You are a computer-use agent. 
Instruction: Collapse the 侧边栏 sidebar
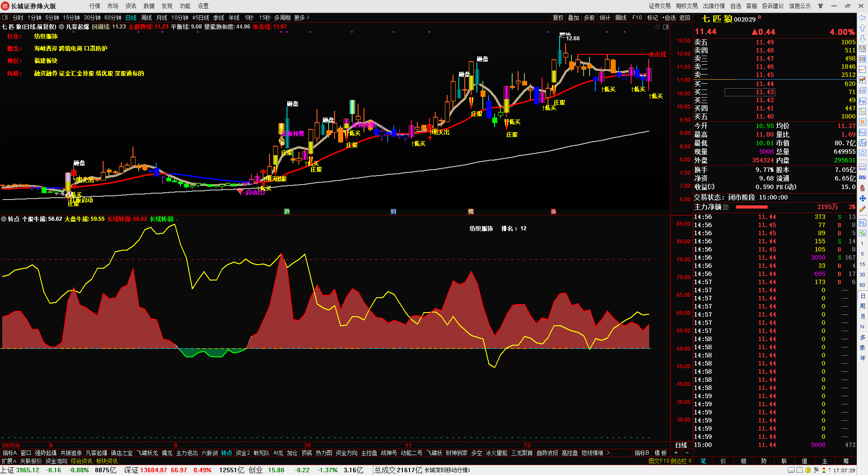click(681, 461)
